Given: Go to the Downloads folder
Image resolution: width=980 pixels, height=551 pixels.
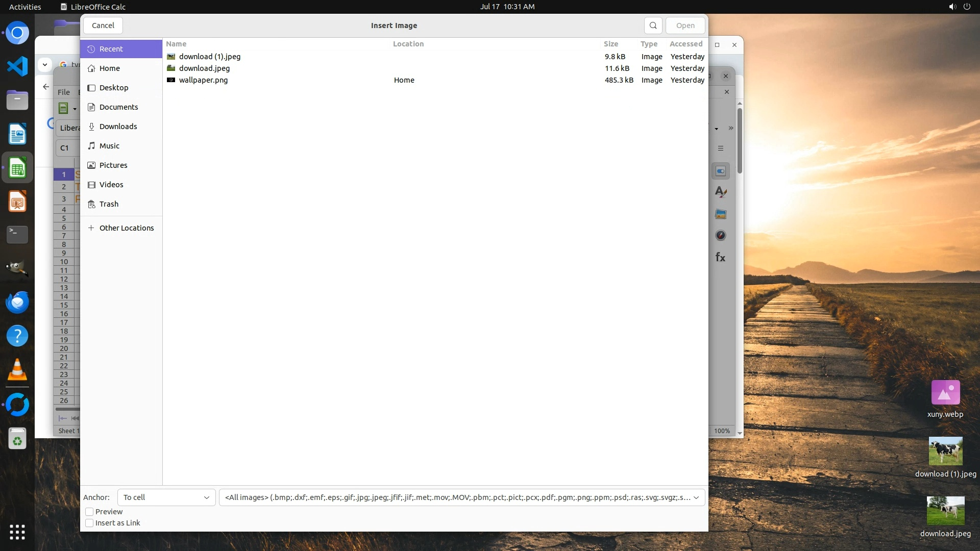Looking at the screenshot, I should [x=118, y=127].
